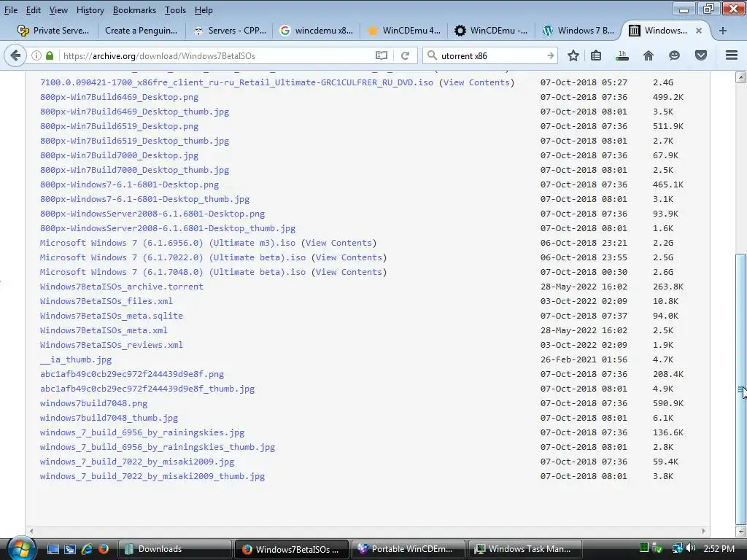Viewport: 747px width, 560px height.
Task: Click the green square tray icon
Action: click(643, 548)
